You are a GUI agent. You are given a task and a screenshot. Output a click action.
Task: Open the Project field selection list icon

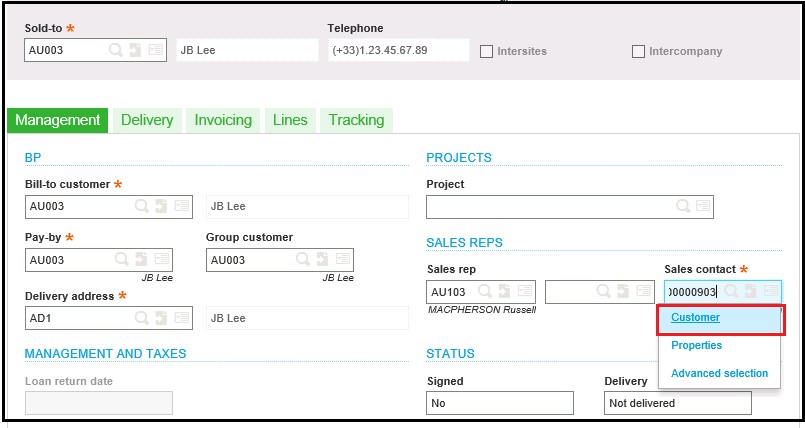(703, 206)
